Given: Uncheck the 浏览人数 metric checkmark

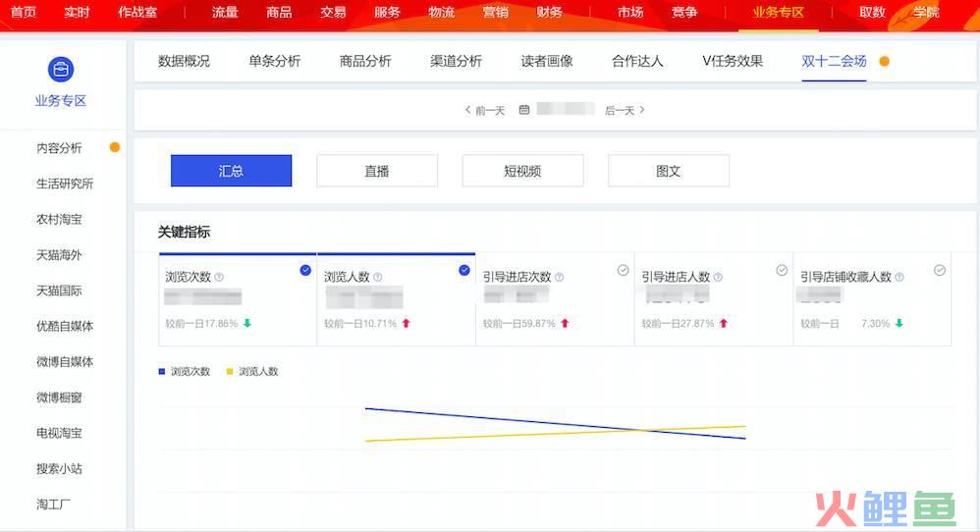Looking at the screenshot, I should (x=464, y=270).
